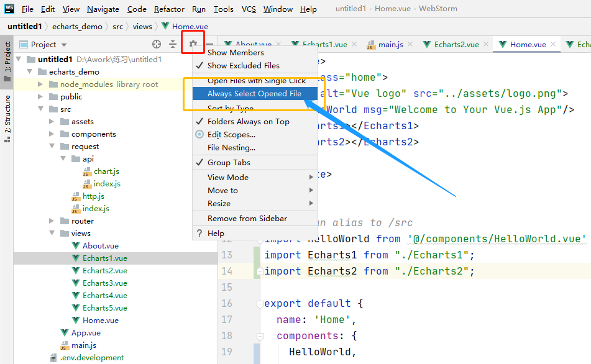Collapse the api folder

tap(63, 158)
